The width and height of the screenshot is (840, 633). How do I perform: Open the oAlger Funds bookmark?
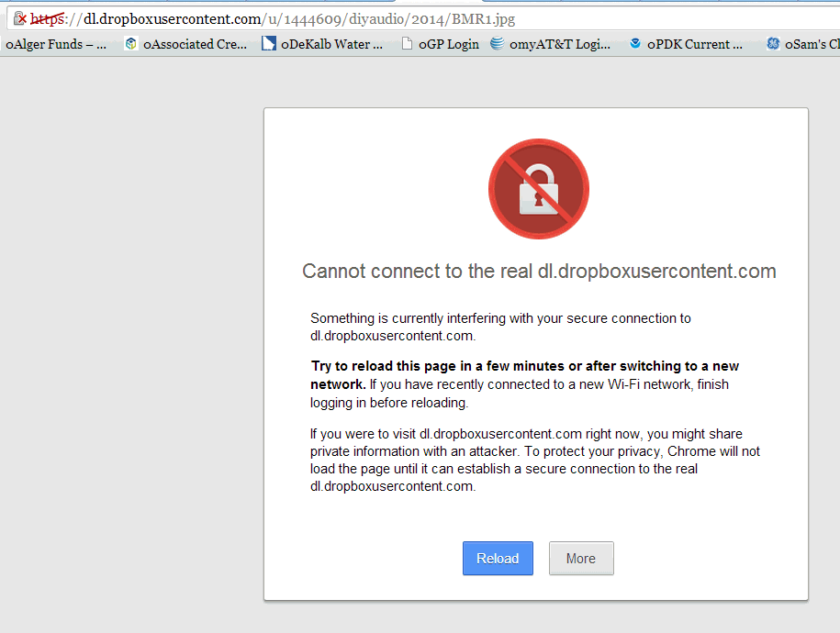pos(56,44)
